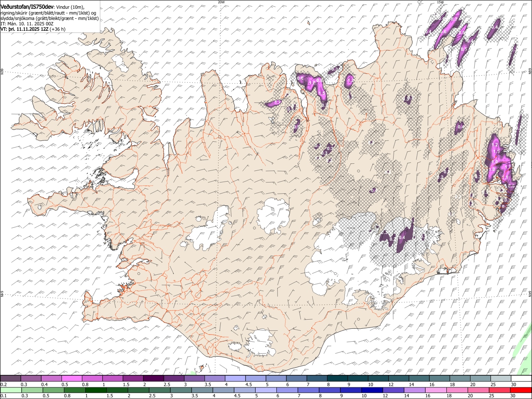This screenshot has width=532, height=399.
Task: Pick lower legend swatch between 6 and 7
Action: [287, 390]
